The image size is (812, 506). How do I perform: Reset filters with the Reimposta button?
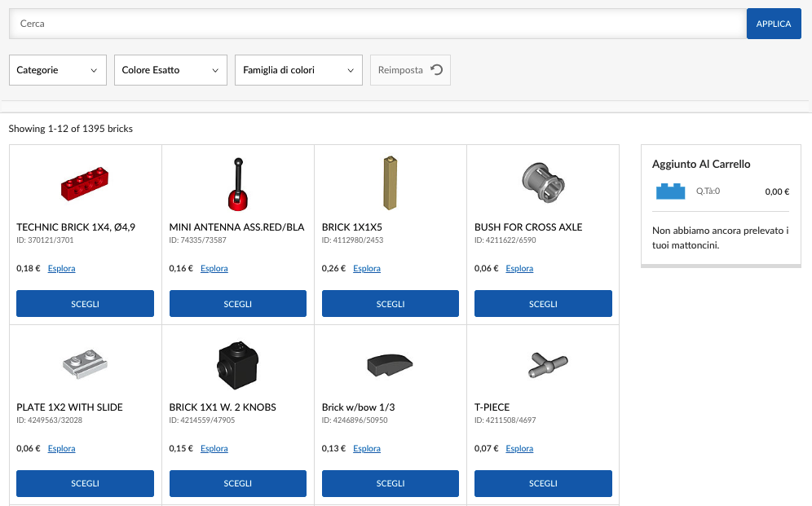[410, 70]
